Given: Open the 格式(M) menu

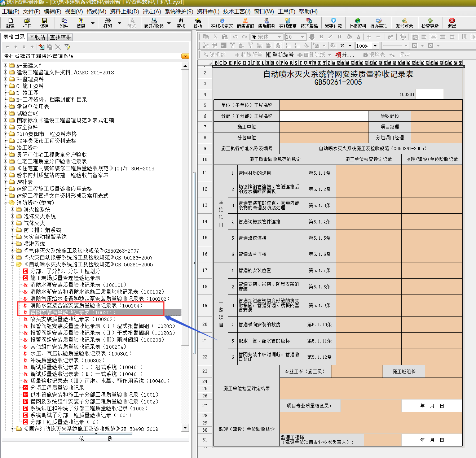Looking at the screenshot, I should click(x=96, y=12).
